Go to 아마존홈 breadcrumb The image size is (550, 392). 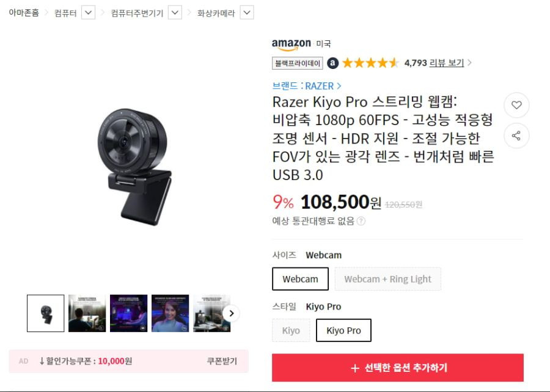point(24,13)
